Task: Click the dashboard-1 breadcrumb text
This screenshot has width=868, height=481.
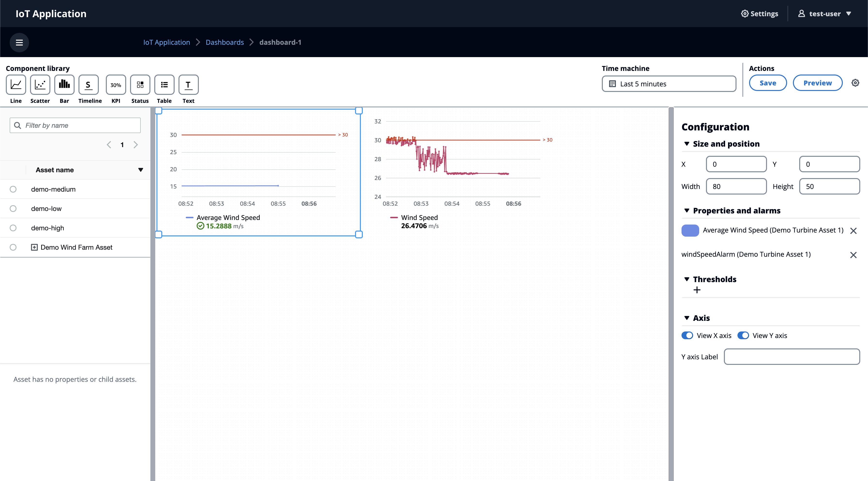Action: coord(280,42)
